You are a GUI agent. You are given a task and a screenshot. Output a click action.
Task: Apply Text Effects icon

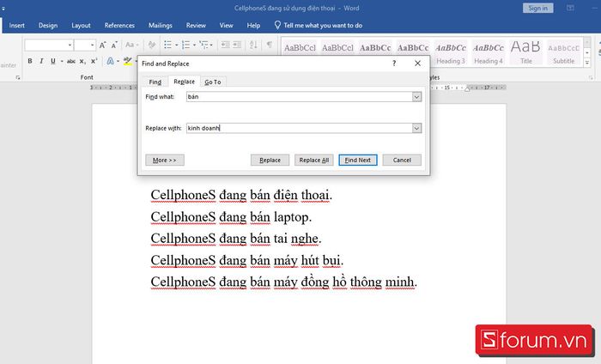[111, 61]
